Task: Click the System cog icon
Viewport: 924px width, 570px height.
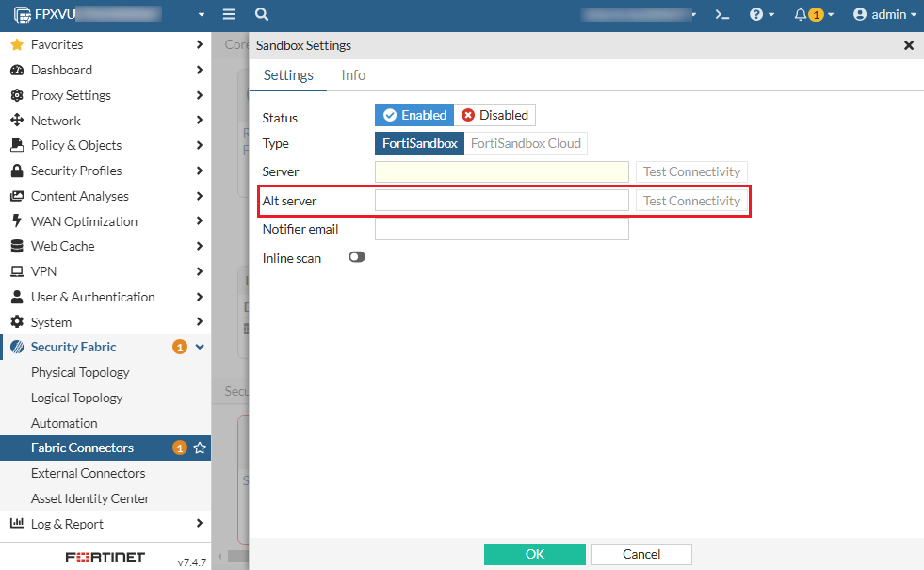Action: pos(17,322)
